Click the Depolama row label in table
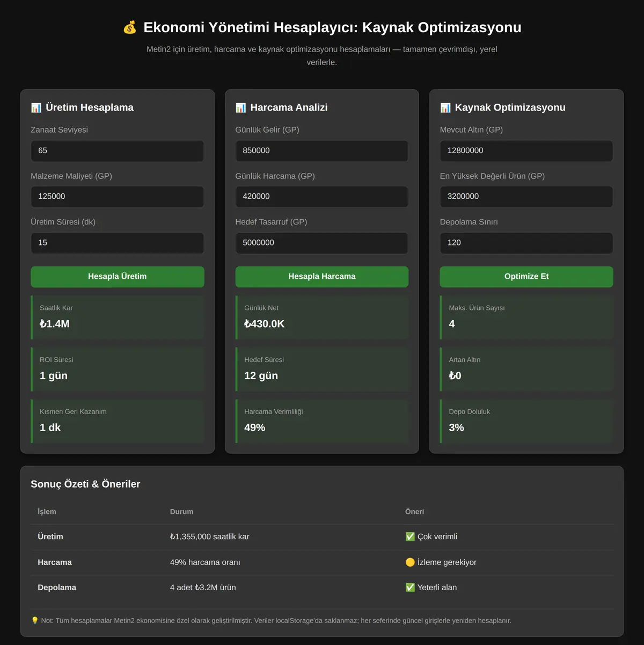 coord(57,588)
